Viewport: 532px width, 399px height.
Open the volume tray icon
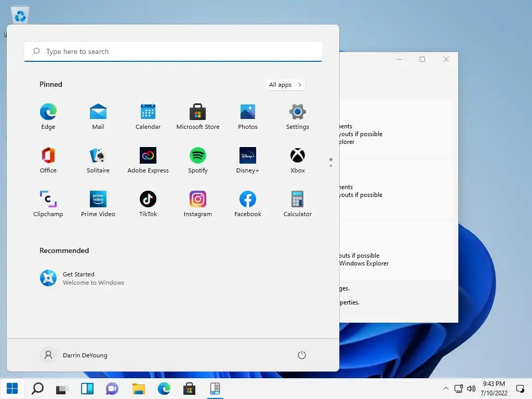[x=471, y=389]
